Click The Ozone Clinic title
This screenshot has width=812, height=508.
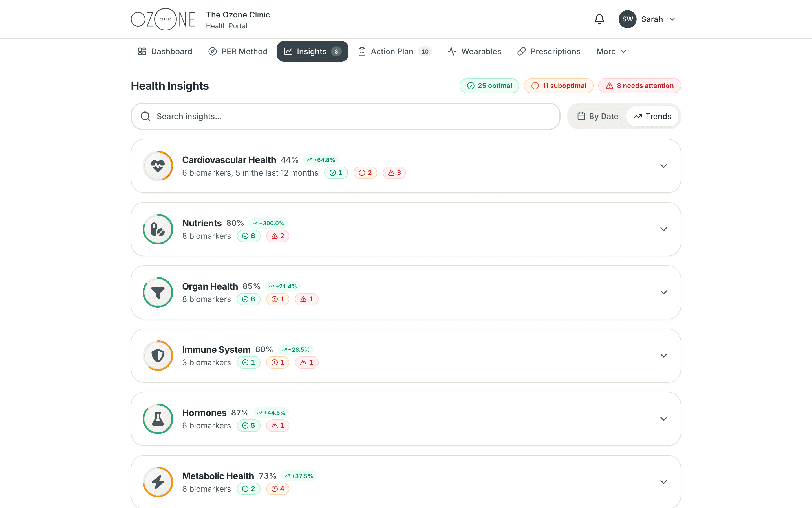click(x=238, y=15)
